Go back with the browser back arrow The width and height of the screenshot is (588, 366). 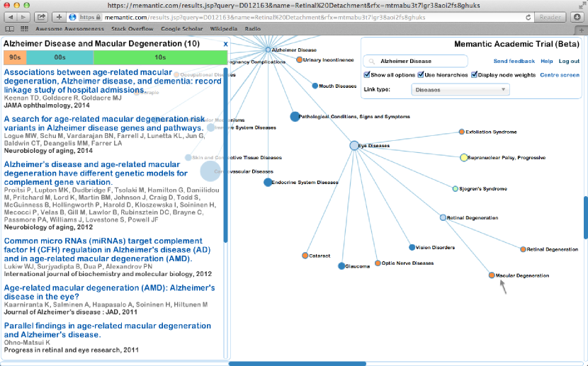pyautogui.click(x=11, y=17)
